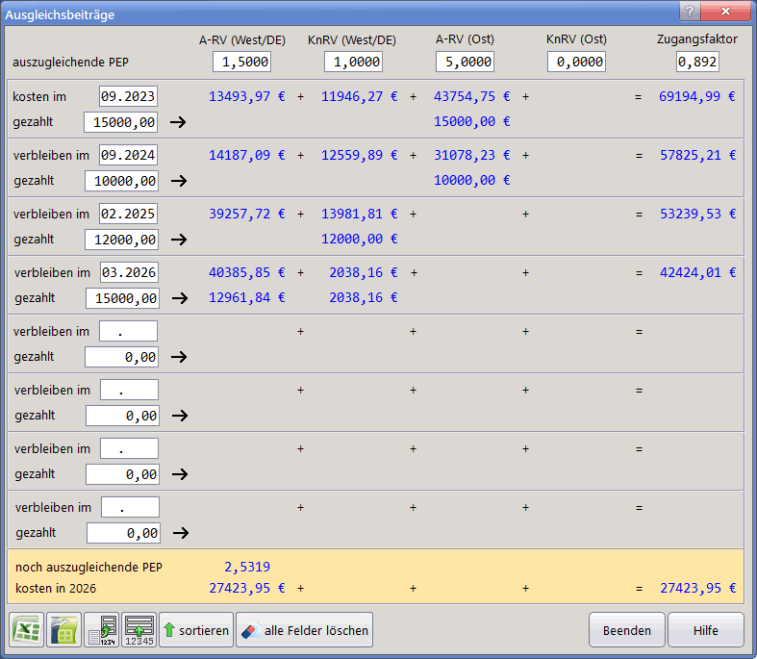
Task: Select the A-RV (Ost) PEP field 5,0000
Action: click(464, 62)
